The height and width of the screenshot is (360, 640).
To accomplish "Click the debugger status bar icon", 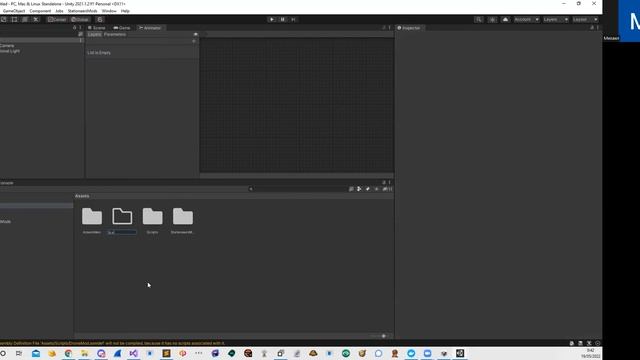I will pos(571,343).
